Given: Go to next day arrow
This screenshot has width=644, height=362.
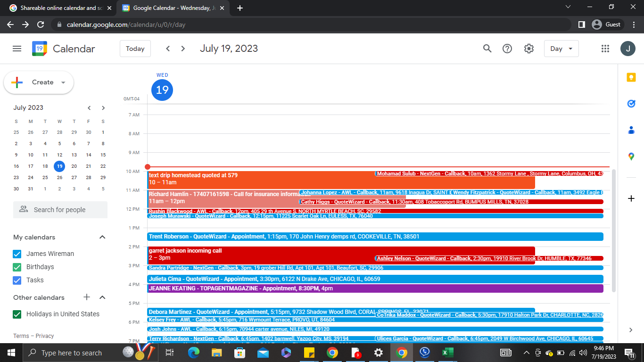Looking at the screenshot, I should coord(183,49).
